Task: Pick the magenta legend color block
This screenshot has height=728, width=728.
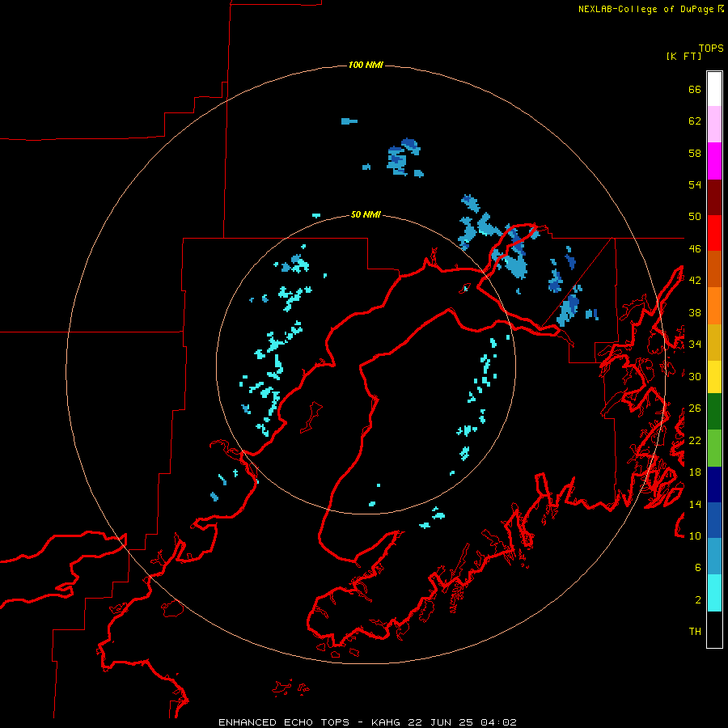Action: (714, 161)
